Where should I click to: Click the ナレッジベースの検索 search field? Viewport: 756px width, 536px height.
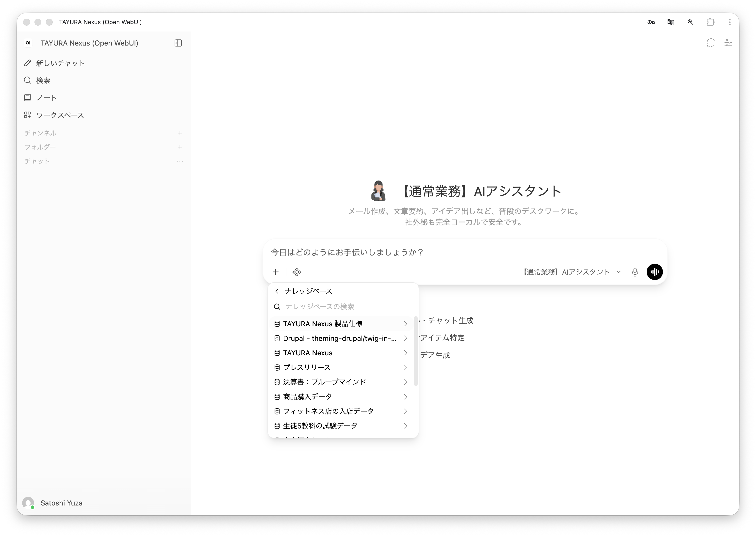pos(343,307)
